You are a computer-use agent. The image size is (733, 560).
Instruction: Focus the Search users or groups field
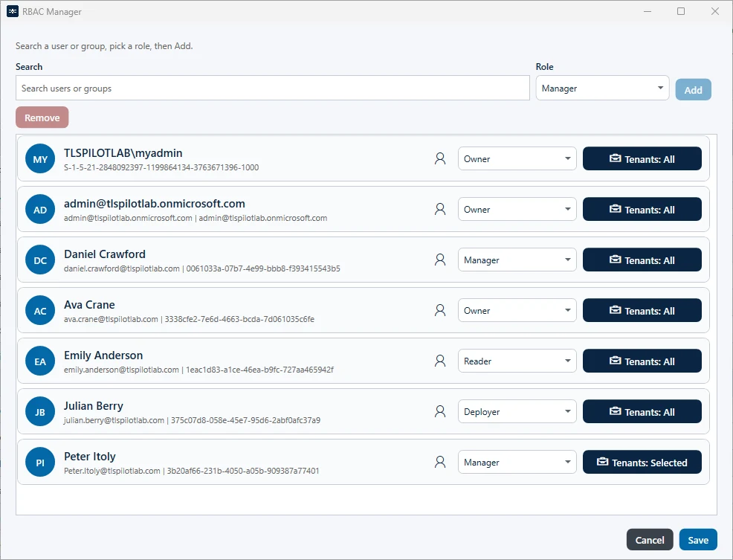(x=273, y=88)
